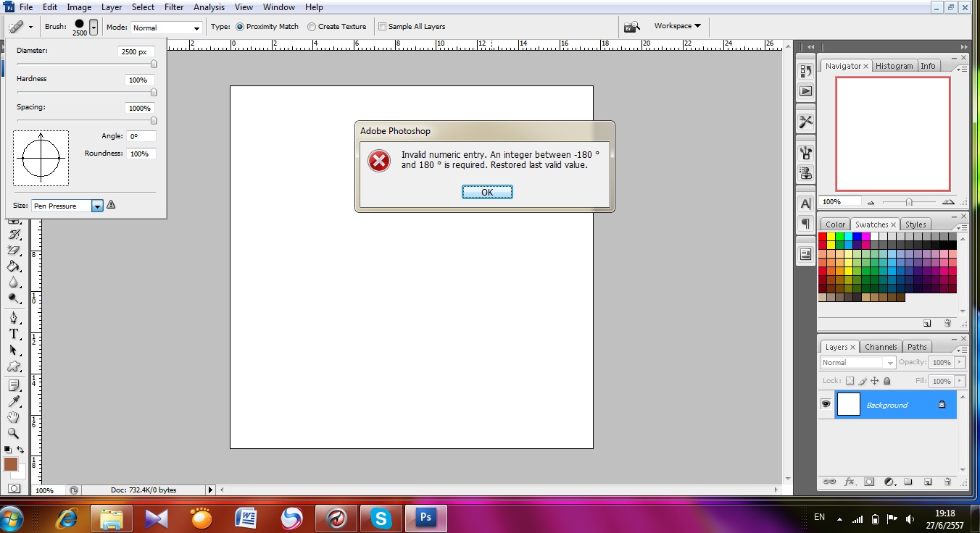Image resolution: width=980 pixels, height=533 pixels.
Task: Open Skype from the taskbar
Action: pos(381,518)
